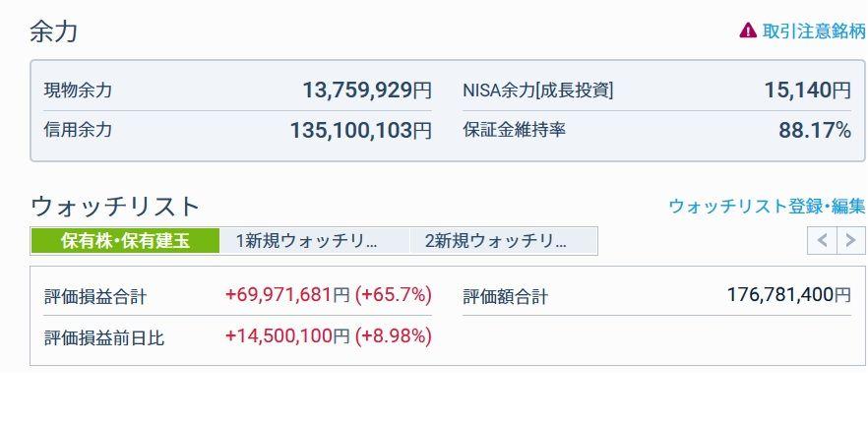Open ウォッチリスト登録・編集 link
Screen dimensions: 868x424
[767, 207]
